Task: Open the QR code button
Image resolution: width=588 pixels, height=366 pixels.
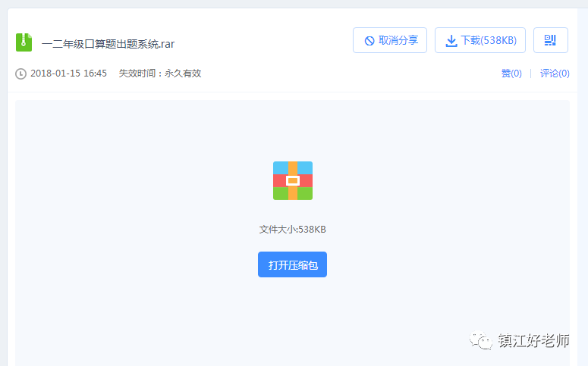Action: (550, 40)
